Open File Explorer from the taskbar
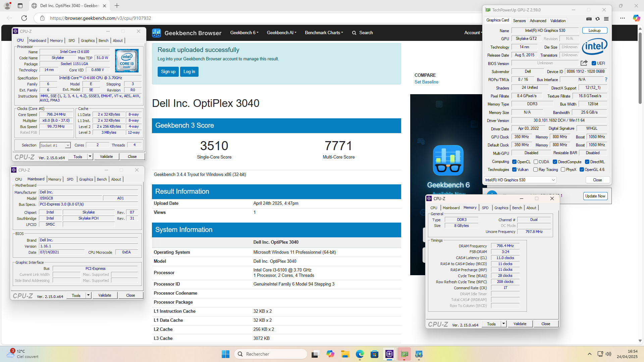The height and width of the screenshot is (362, 644). pyautogui.click(x=345, y=354)
